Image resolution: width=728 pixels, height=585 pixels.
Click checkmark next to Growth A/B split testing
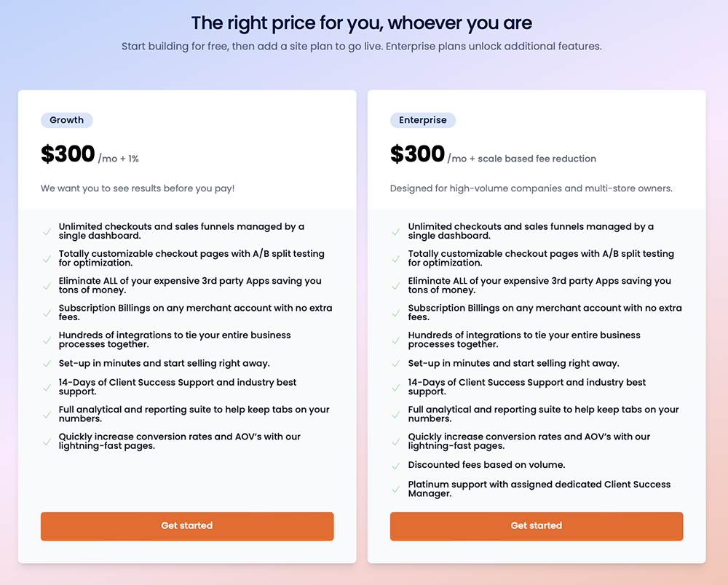(47, 259)
